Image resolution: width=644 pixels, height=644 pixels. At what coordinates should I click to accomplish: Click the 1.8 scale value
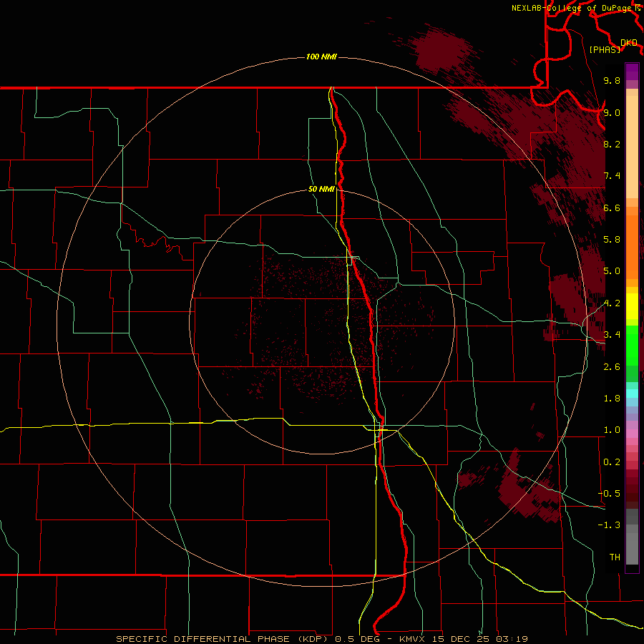(x=612, y=399)
